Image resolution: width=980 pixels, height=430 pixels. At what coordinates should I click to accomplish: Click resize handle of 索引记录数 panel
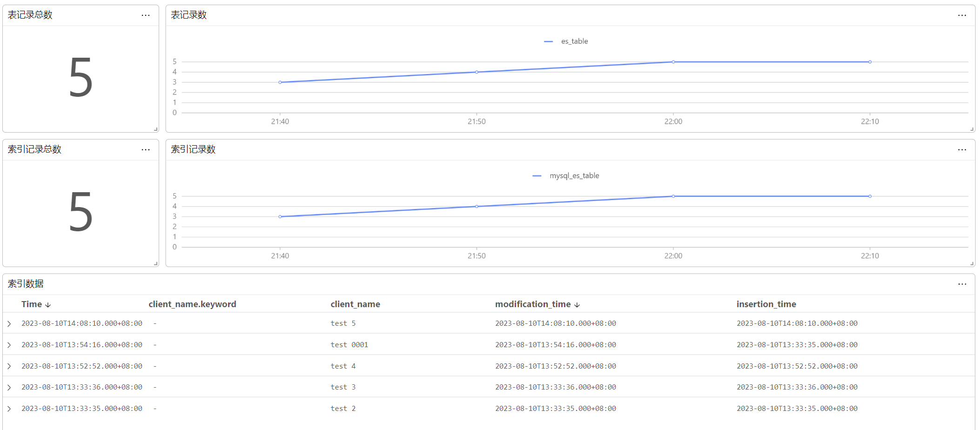[x=972, y=264]
